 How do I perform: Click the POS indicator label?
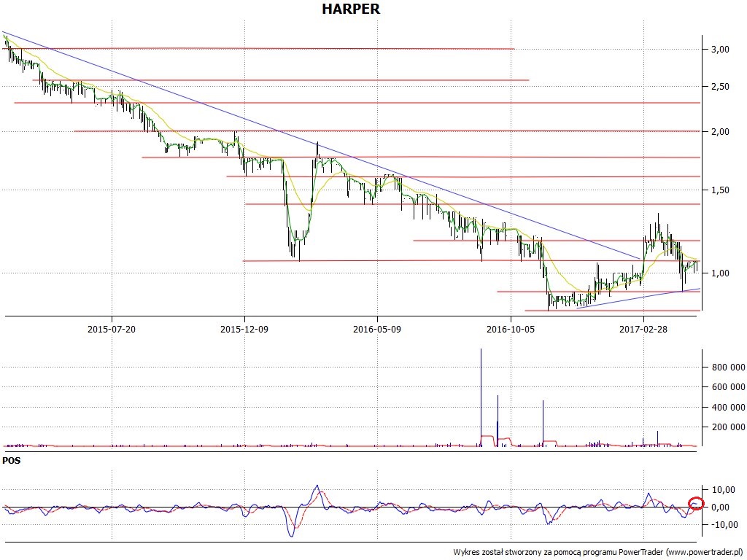tap(12, 461)
